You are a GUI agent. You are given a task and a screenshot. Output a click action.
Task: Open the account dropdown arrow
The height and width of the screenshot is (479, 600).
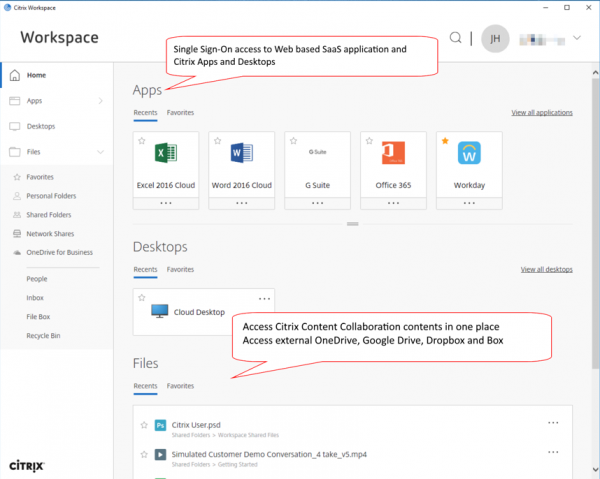tap(577, 38)
